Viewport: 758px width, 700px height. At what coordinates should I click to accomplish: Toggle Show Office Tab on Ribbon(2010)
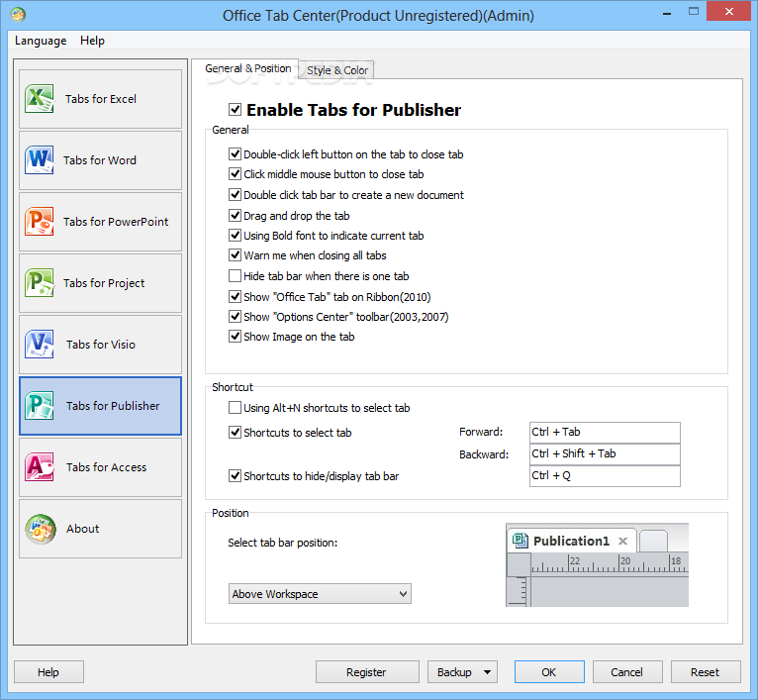(235, 297)
